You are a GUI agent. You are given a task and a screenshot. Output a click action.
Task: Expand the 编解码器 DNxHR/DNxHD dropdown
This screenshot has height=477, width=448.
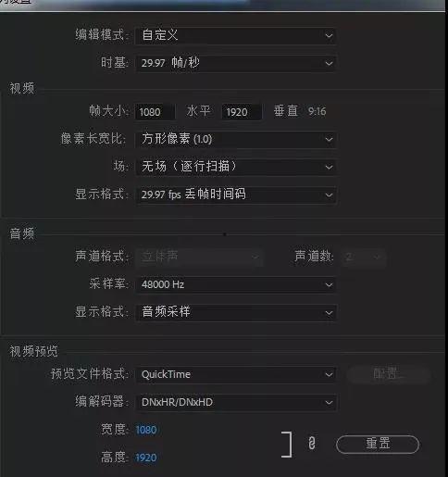point(236,402)
